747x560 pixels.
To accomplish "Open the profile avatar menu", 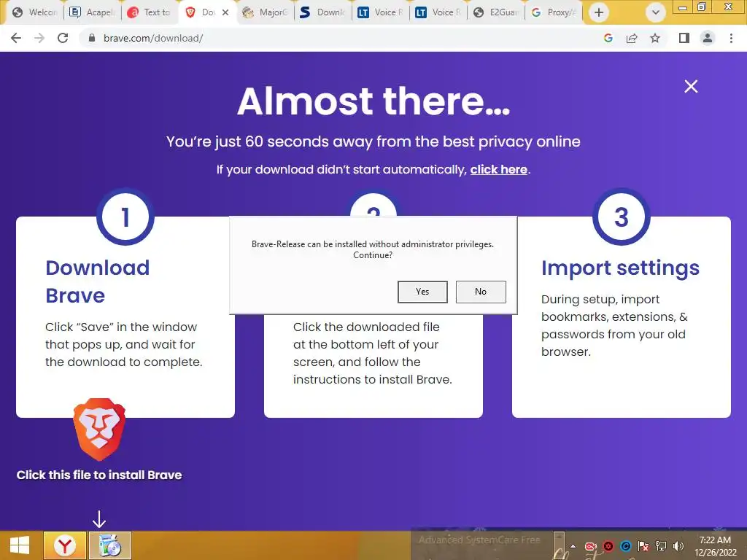I will 708,38.
